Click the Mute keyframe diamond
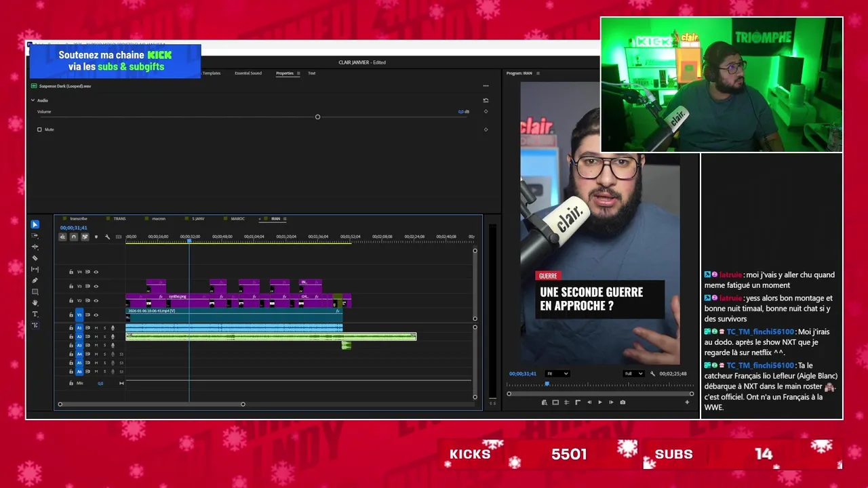The image size is (868, 488). 486,129
